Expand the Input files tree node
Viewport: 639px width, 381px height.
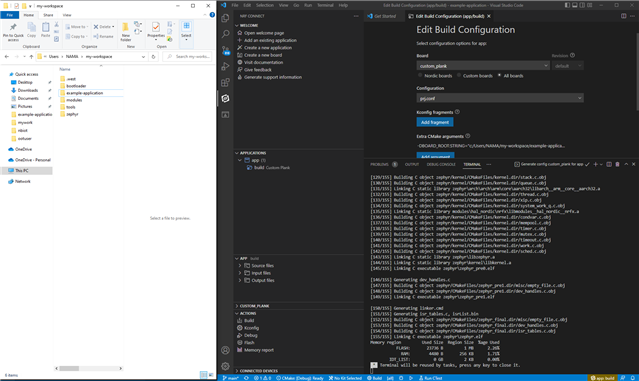pos(240,273)
